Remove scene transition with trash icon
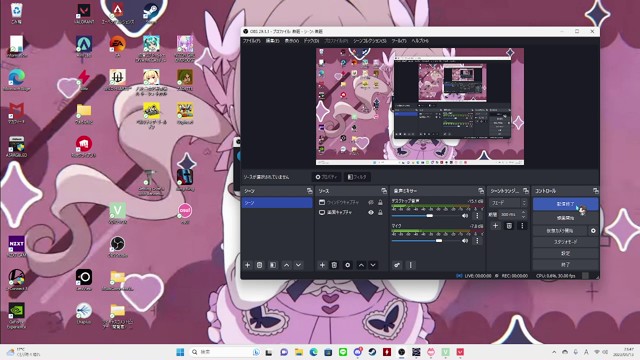This screenshot has width=640, height=360. coord(509,226)
